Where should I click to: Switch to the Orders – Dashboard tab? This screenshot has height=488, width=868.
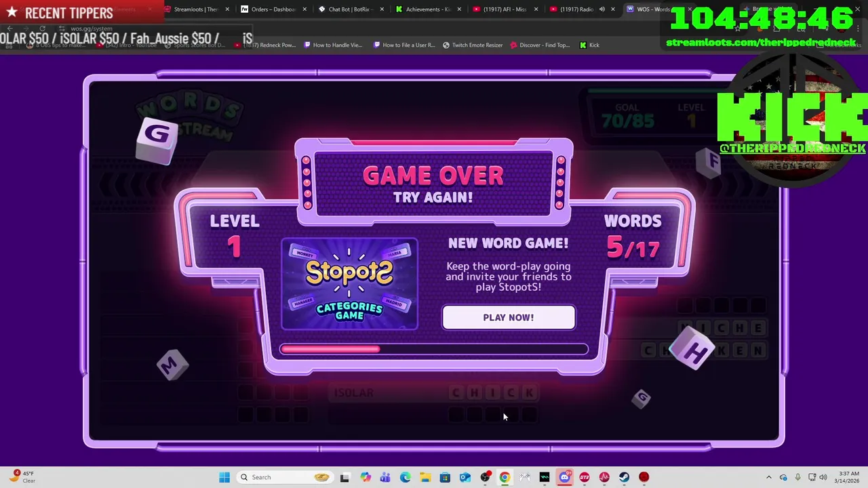coord(273,9)
